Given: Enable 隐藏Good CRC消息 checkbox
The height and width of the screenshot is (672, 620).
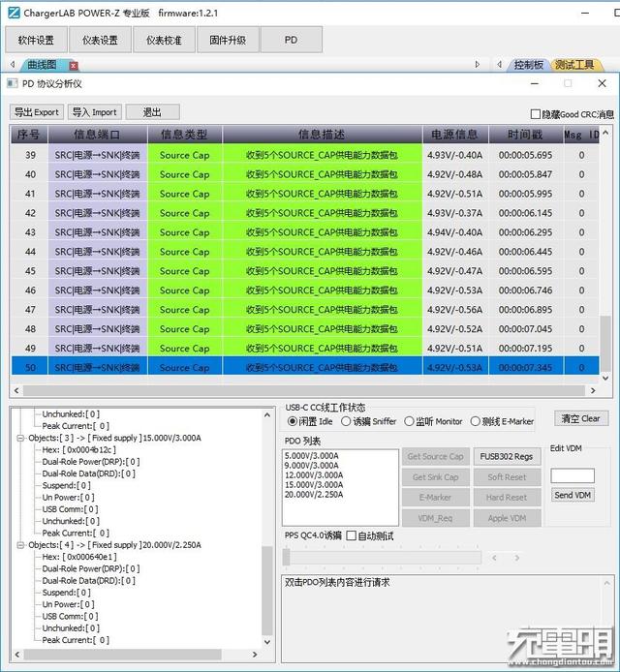Looking at the screenshot, I should (x=535, y=114).
